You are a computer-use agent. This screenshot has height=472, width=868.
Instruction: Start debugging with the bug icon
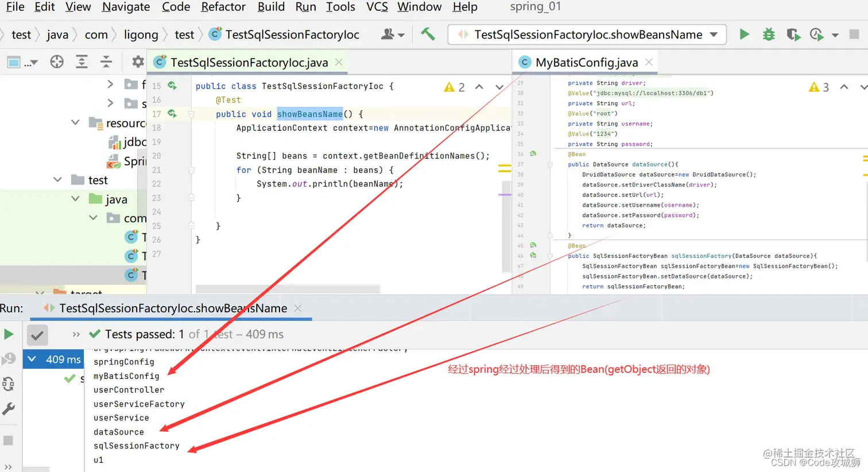coord(769,34)
